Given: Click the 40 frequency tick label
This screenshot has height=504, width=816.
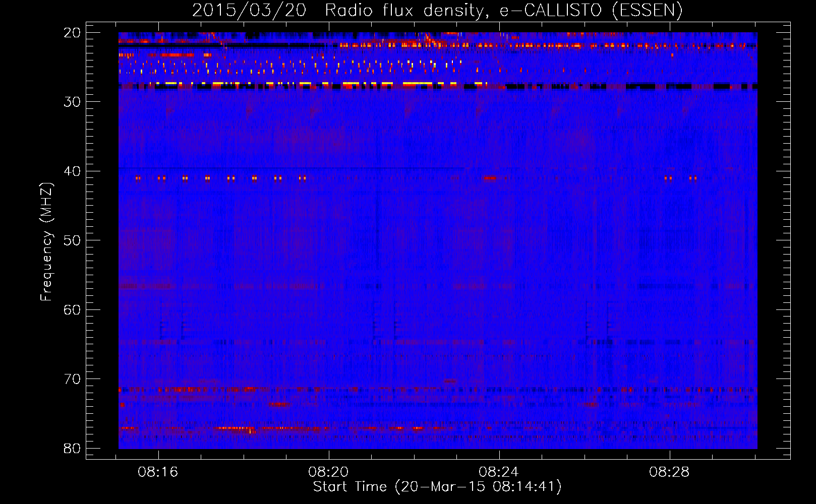Looking at the screenshot, I should 72,171.
